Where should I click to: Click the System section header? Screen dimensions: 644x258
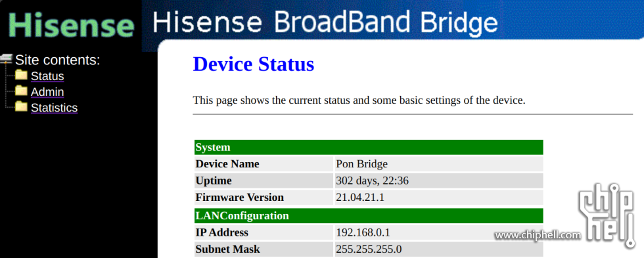(x=369, y=147)
